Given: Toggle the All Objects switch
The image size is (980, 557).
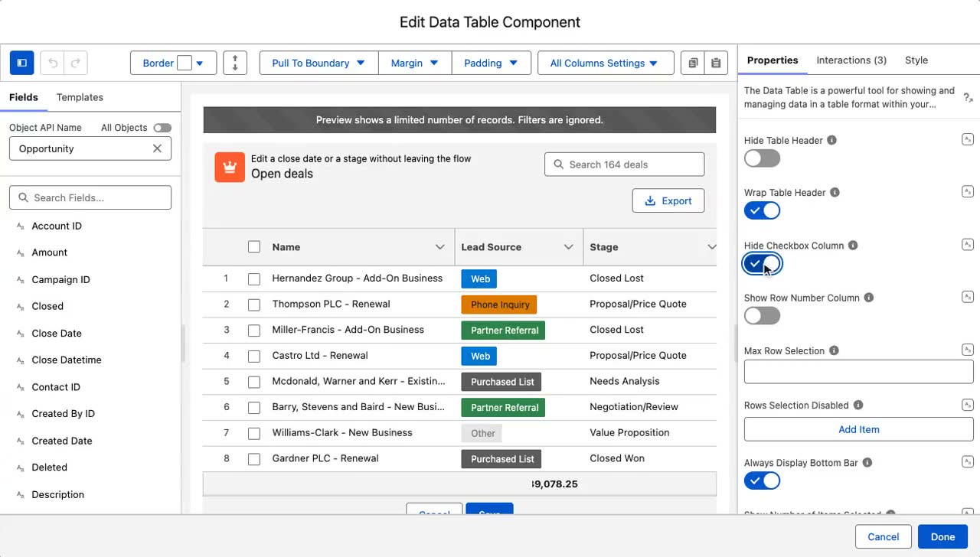Looking at the screenshot, I should pyautogui.click(x=162, y=128).
